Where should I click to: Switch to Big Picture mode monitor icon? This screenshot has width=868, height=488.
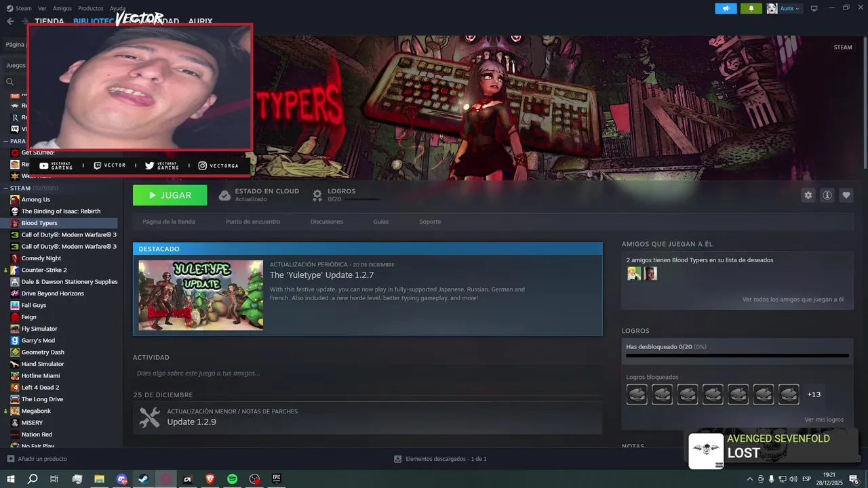pos(814,8)
